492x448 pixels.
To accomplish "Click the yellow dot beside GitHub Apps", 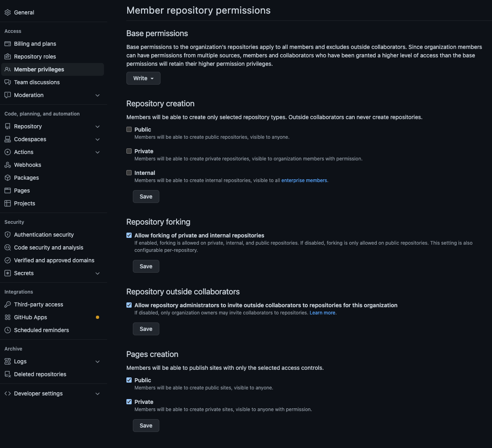I will click(x=98, y=317).
